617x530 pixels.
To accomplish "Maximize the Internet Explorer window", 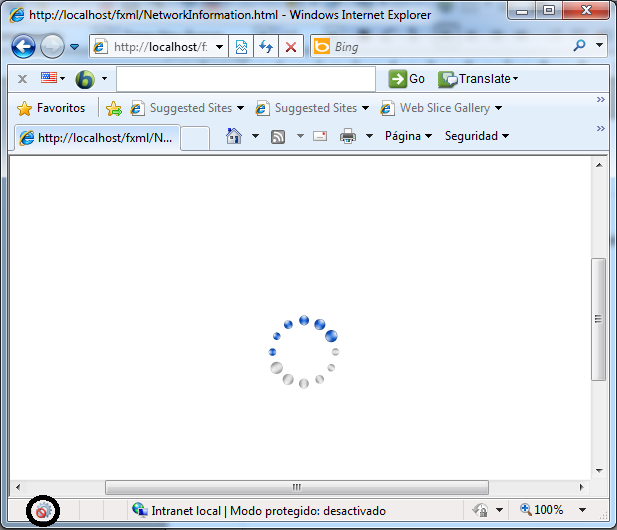I will [x=549, y=10].
